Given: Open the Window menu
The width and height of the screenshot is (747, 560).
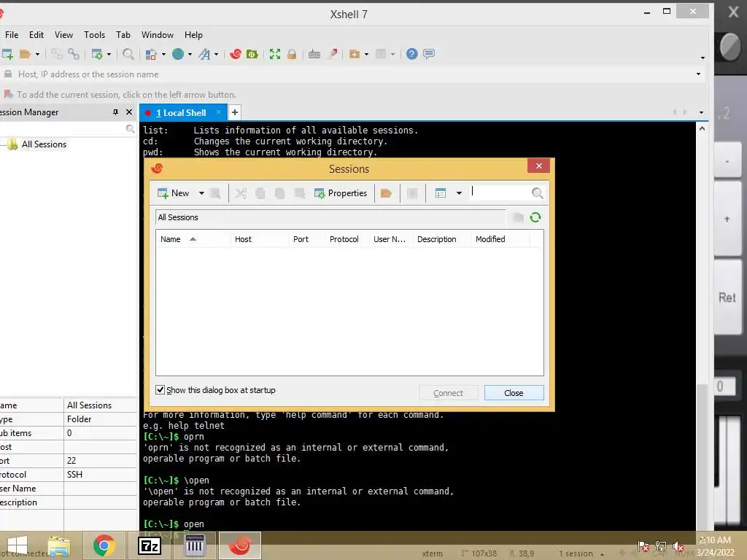Looking at the screenshot, I should click(x=158, y=35).
